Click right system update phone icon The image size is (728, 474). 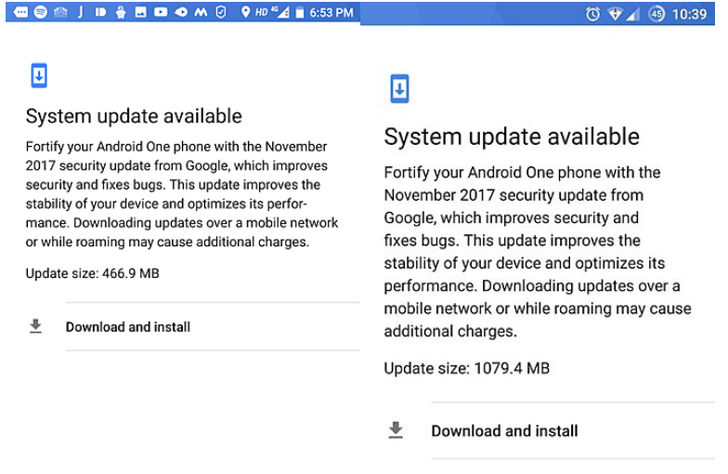point(399,88)
